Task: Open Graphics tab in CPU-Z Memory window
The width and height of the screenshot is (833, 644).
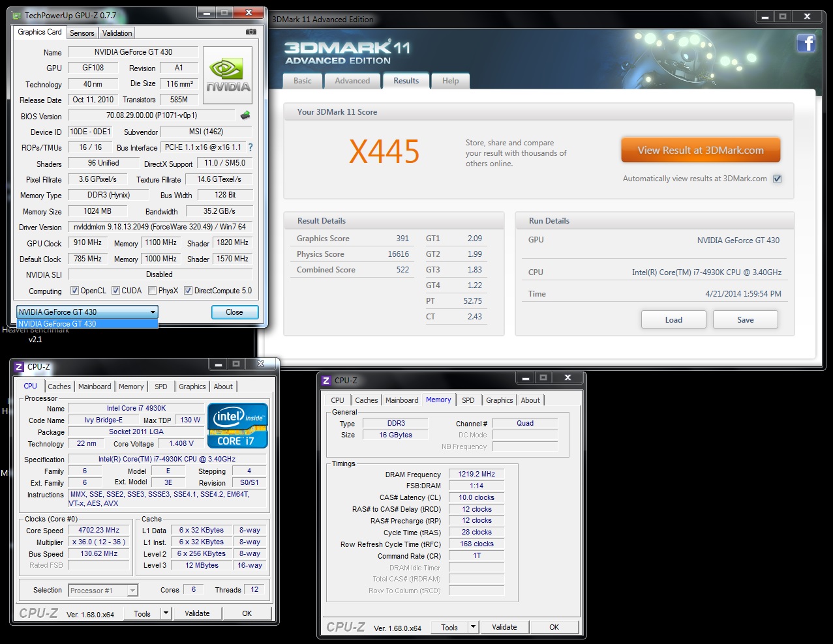Action: (x=500, y=400)
